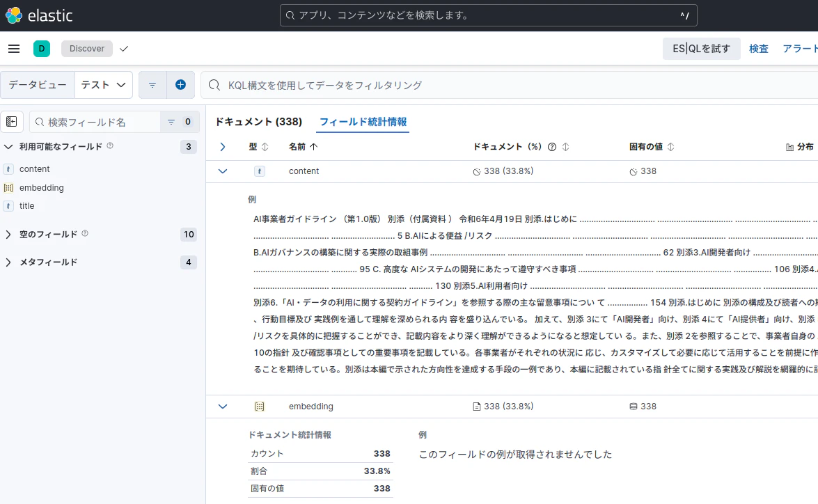Sort by 名前 column ascending arrow
The height and width of the screenshot is (504, 818).
(x=313, y=147)
